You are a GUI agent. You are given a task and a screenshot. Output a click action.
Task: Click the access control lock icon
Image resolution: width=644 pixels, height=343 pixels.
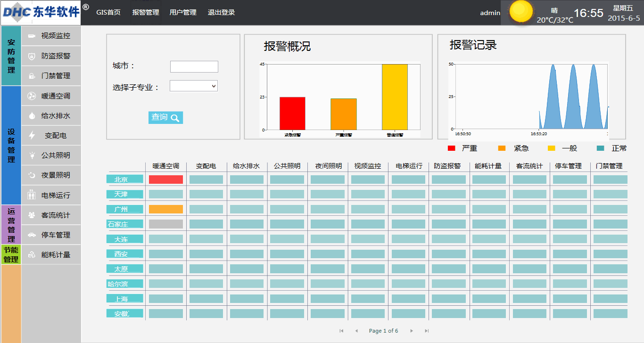click(32, 76)
